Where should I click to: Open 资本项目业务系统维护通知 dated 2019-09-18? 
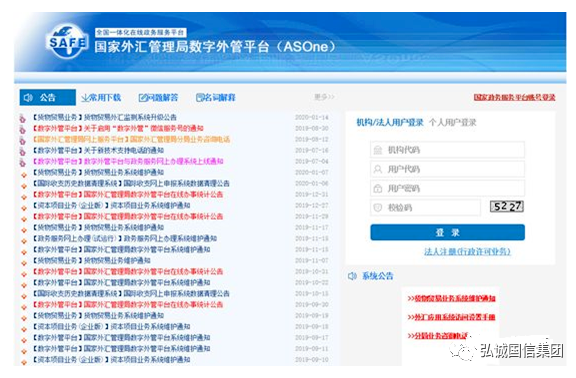point(111,327)
